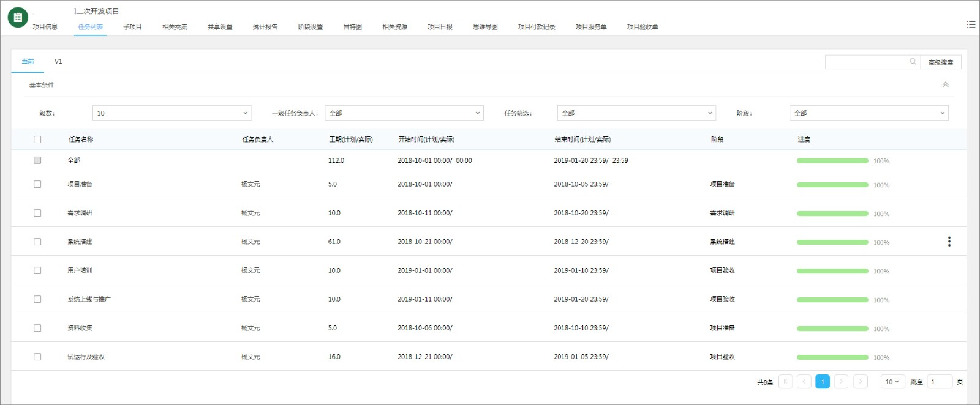Check the 系统搭建 task checkbox

pos(37,242)
